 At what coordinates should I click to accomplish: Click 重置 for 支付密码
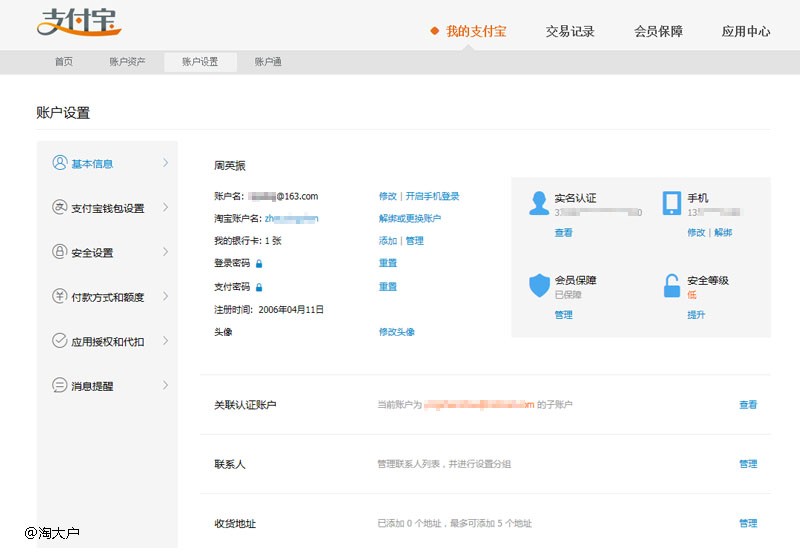click(x=387, y=287)
